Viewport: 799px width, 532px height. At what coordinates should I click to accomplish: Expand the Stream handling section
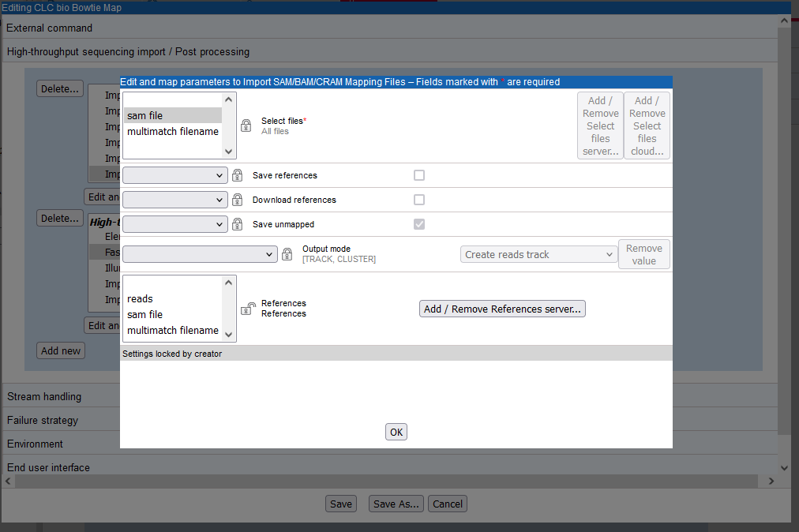[x=44, y=396]
